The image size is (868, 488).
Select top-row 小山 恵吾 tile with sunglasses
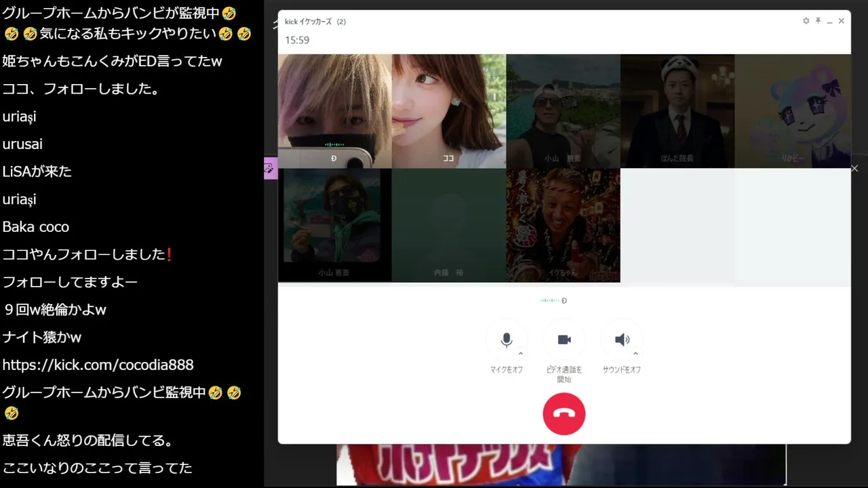click(x=563, y=111)
